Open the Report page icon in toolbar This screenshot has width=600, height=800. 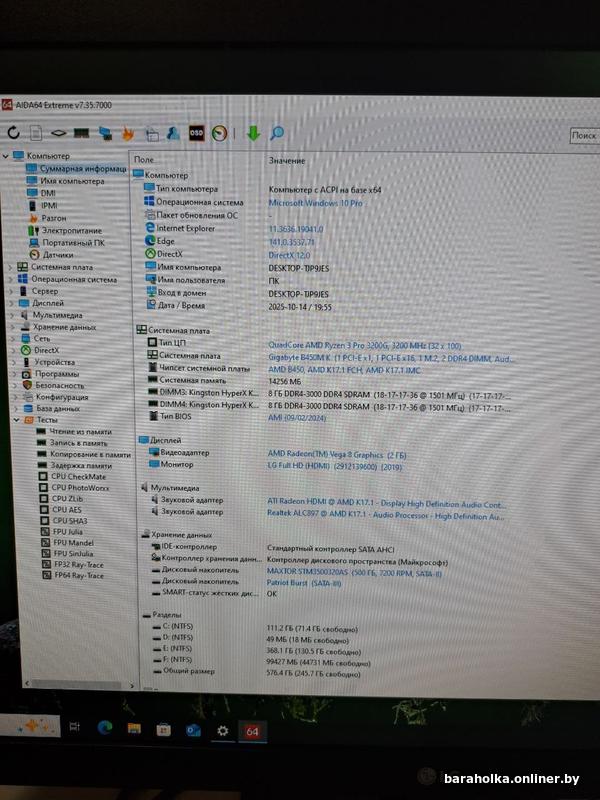point(36,133)
